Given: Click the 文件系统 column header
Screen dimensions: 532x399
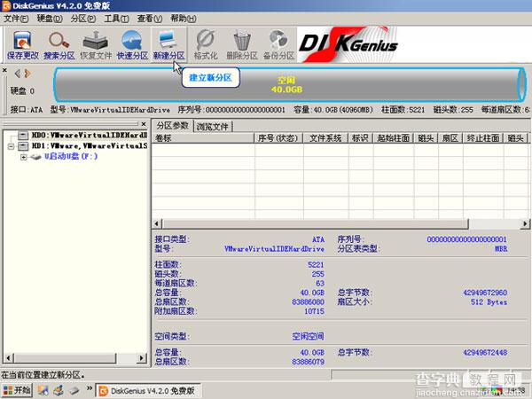Looking at the screenshot, I should 325,138.
